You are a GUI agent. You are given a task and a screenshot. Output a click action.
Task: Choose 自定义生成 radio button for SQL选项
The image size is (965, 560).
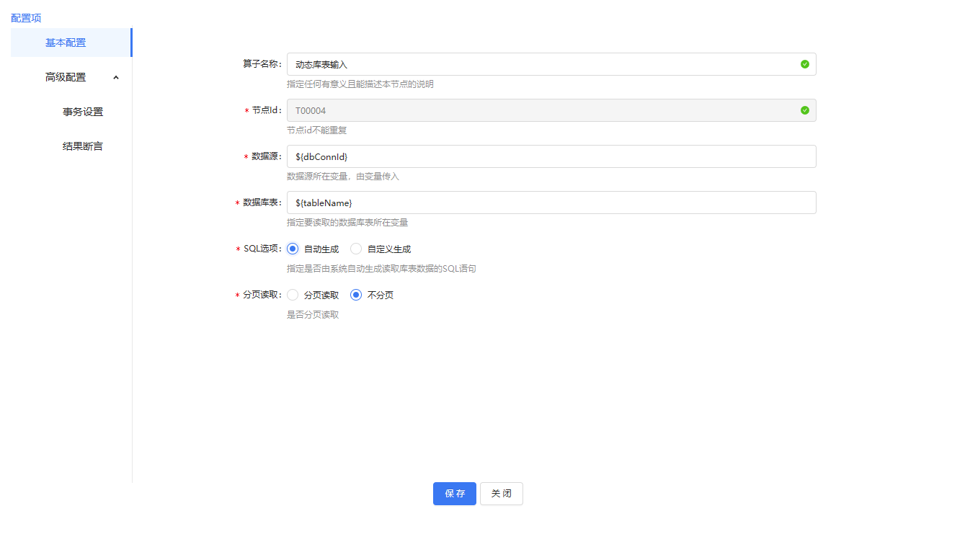coord(356,249)
